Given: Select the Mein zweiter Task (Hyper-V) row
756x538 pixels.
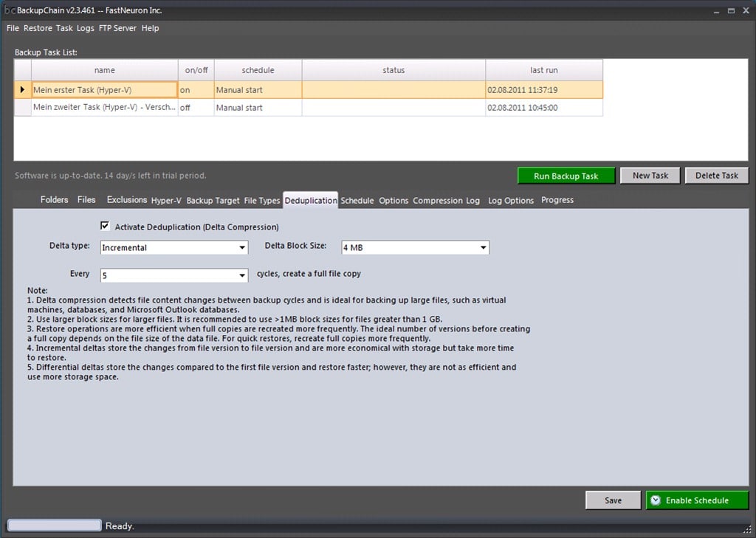Looking at the screenshot, I should (309, 108).
